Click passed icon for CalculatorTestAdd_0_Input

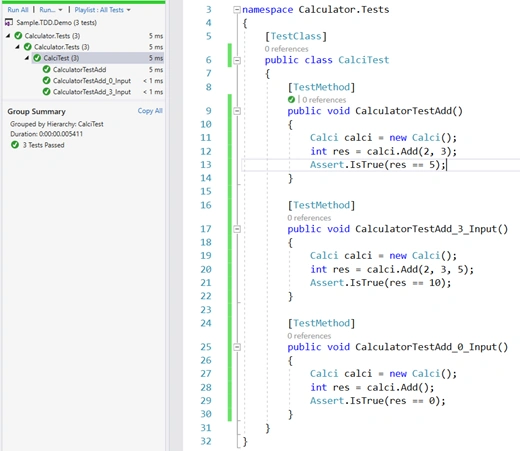47,81
